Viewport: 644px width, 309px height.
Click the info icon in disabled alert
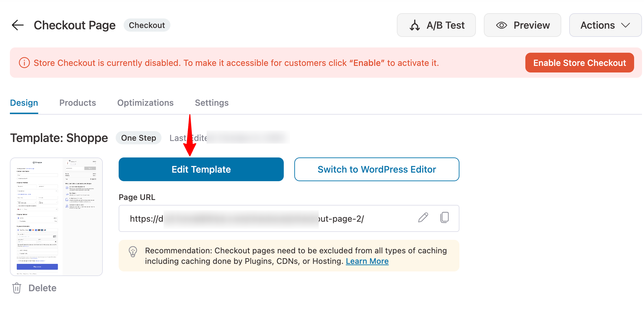tap(24, 63)
